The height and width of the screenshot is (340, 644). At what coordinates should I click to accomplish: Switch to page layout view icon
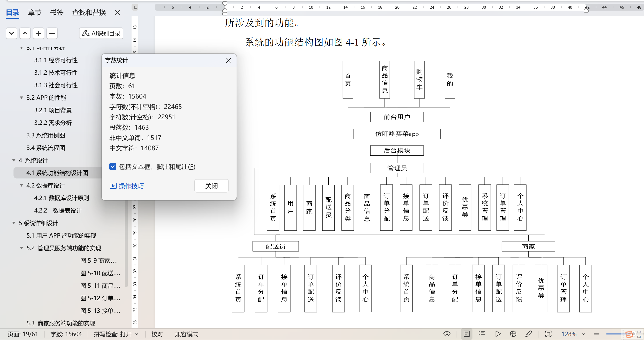click(x=466, y=334)
